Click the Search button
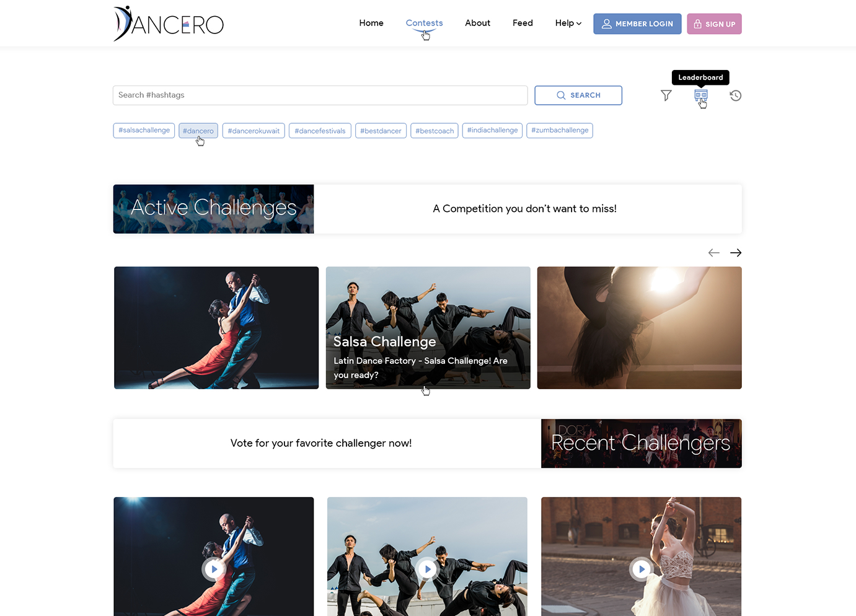 click(578, 95)
